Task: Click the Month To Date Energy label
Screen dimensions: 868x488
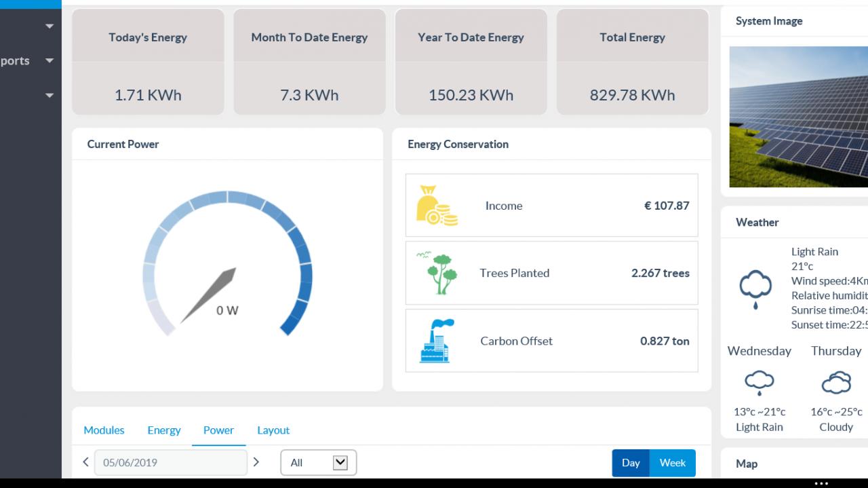Action: click(x=309, y=37)
